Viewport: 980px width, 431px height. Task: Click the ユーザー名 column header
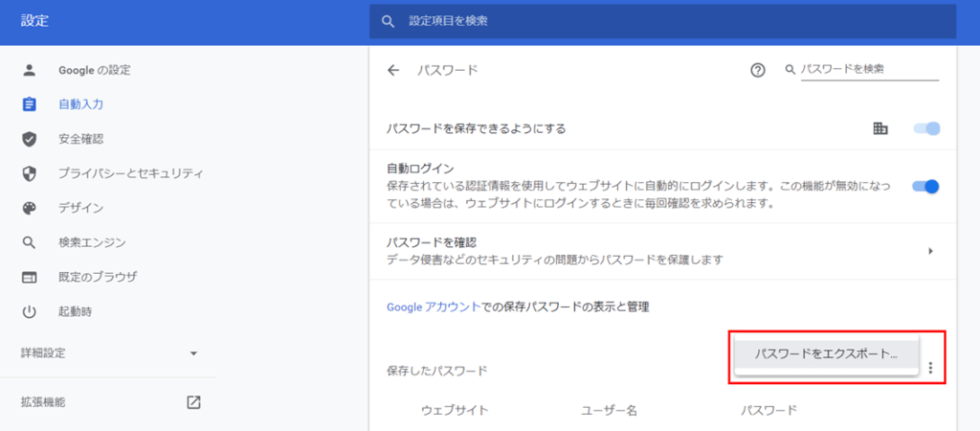pos(610,410)
